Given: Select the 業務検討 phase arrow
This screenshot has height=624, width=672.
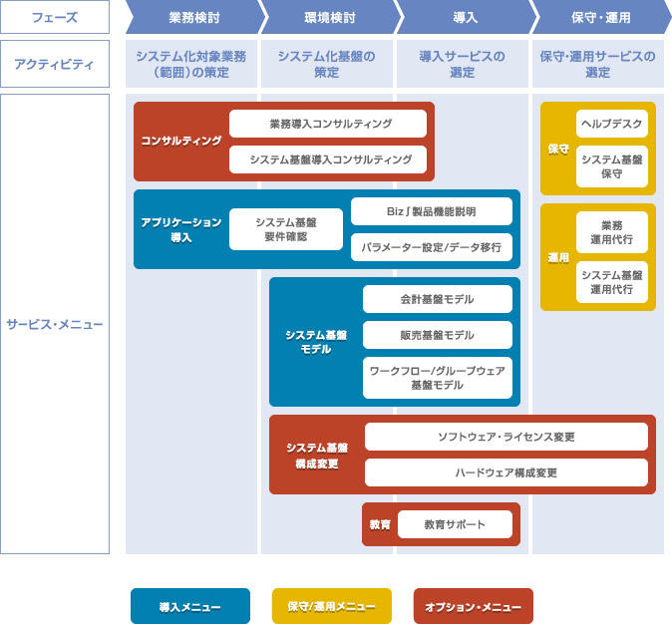Looking at the screenshot, I should [195, 17].
